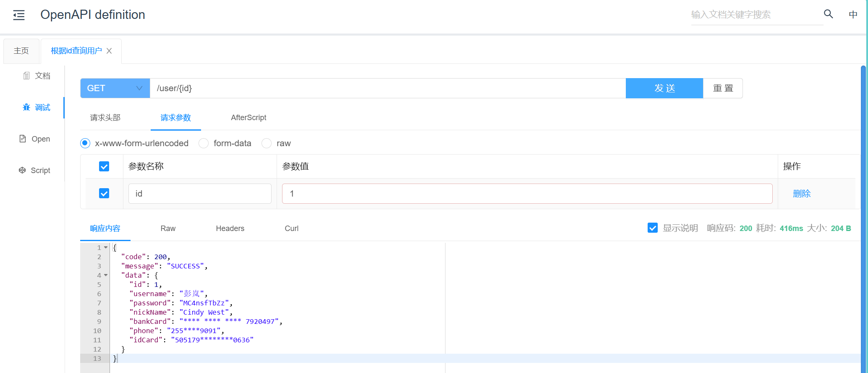Close the 根据id查询用户 tab
868x373 pixels.
109,51
